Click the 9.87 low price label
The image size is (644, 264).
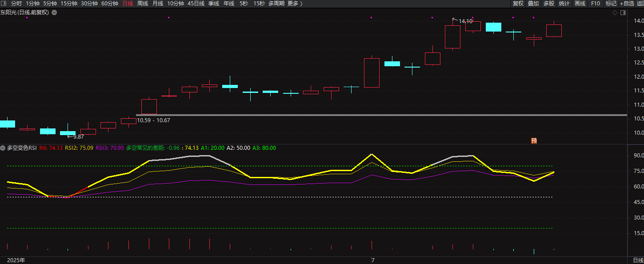click(78, 137)
